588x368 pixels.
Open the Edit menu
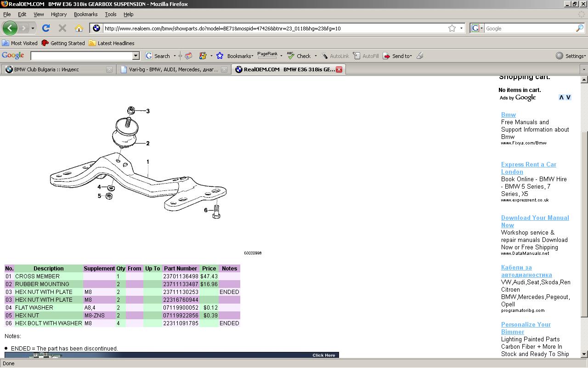(x=22, y=14)
